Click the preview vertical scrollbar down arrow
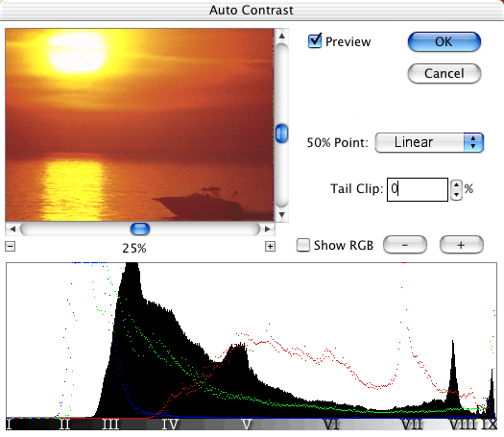This screenshot has height=437, width=504. (282, 215)
